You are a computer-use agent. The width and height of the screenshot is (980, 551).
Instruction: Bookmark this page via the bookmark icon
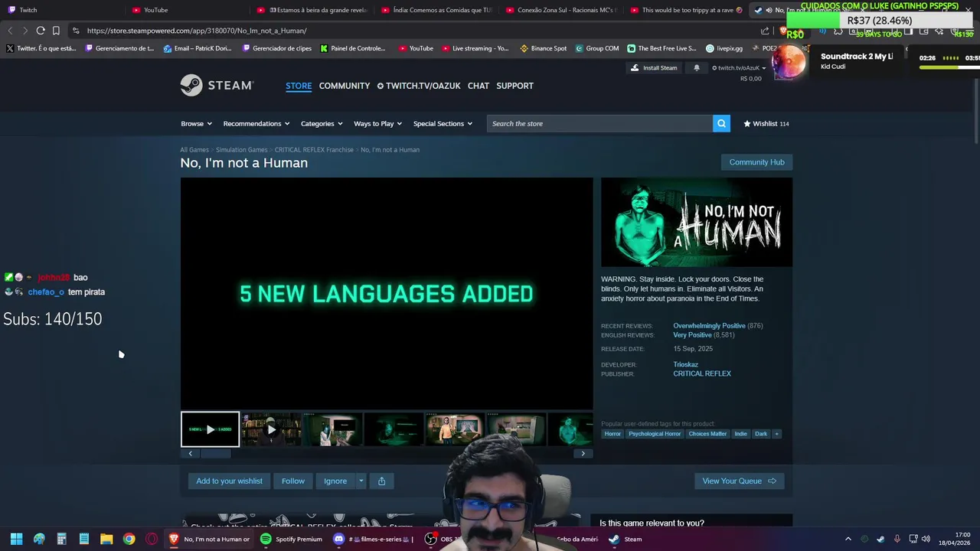pos(56,31)
